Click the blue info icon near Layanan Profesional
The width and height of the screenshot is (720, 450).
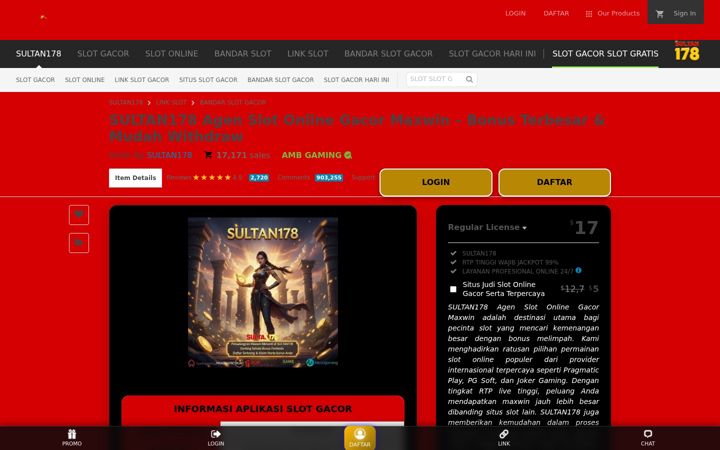(579, 270)
